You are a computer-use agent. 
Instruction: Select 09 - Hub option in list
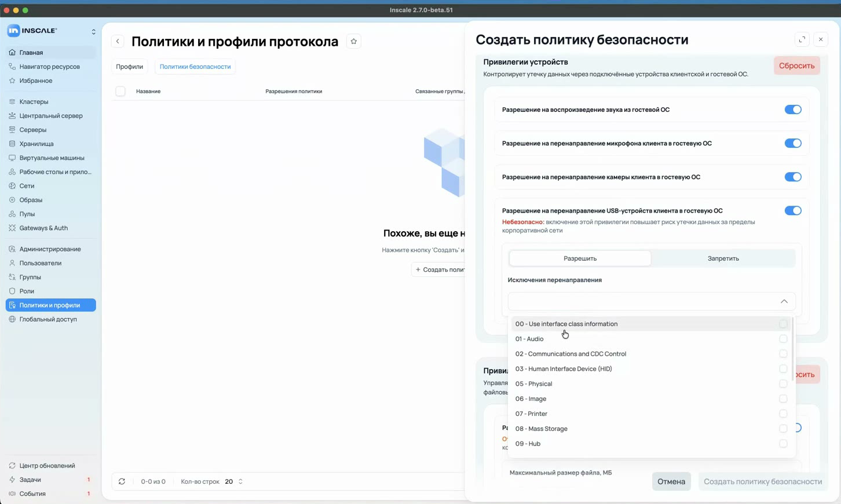tap(651, 444)
